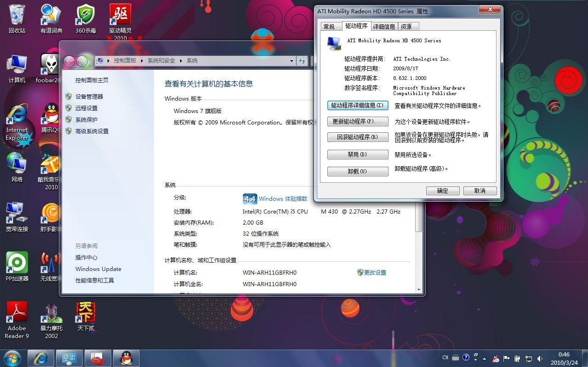Open the Adobe Reader 9 desktop shortcut
The height and width of the screenshot is (367, 588).
(17, 320)
